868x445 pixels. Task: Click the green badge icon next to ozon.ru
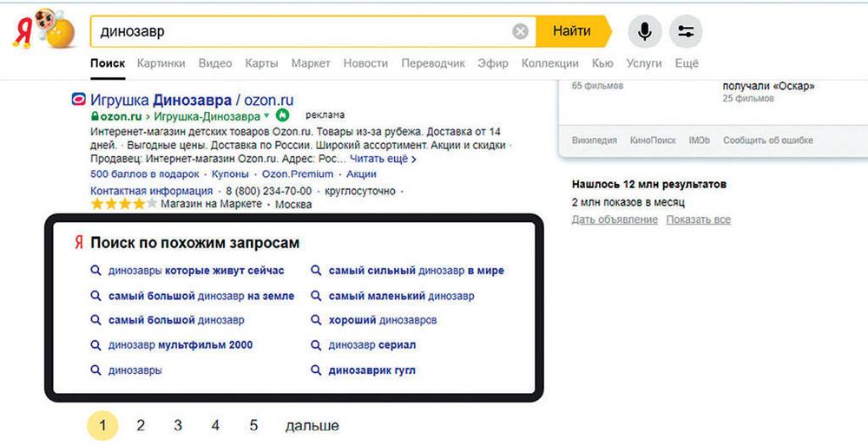(x=282, y=115)
